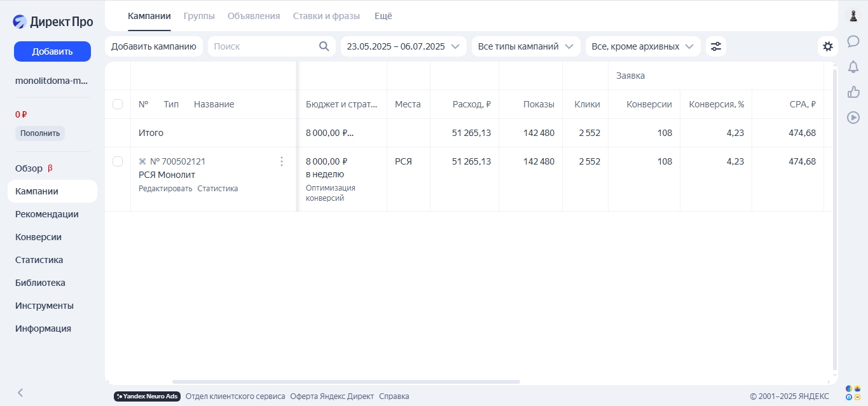The height and width of the screenshot is (406, 868).
Task: Toggle the select all campaigns checkbox
Action: [x=118, y=104]
